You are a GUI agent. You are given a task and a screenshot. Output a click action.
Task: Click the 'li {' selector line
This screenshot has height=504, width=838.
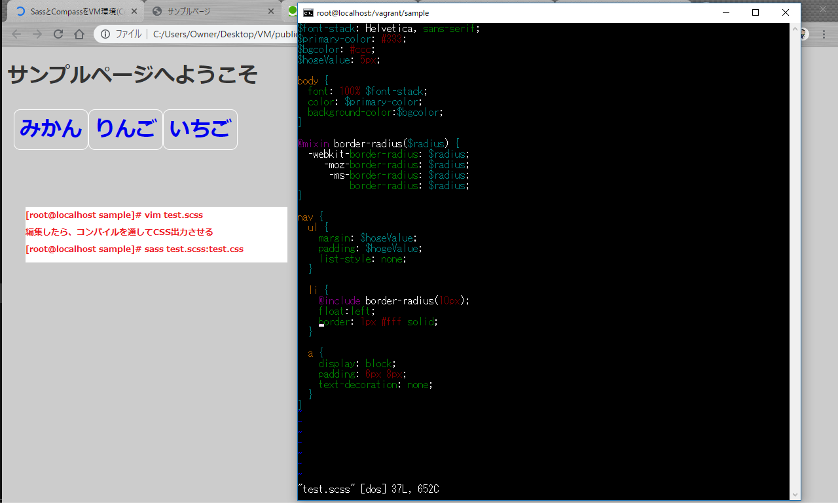tap(318, 291)
